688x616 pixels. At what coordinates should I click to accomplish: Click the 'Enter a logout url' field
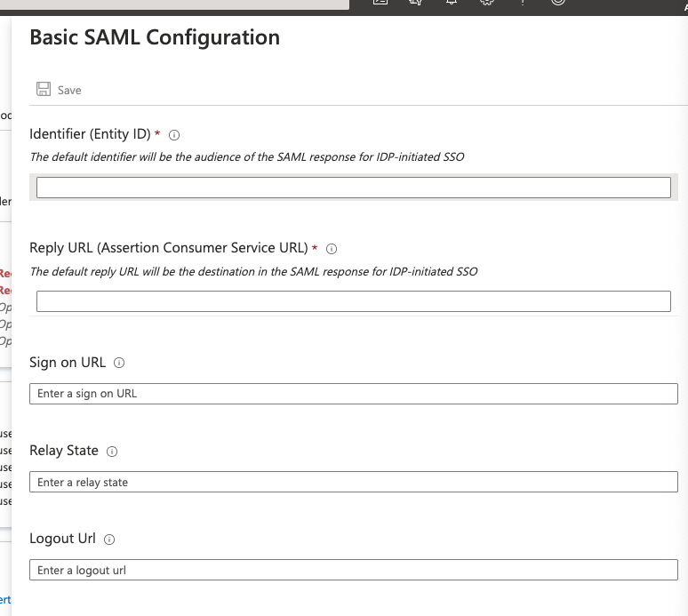(x=353, y=570)
